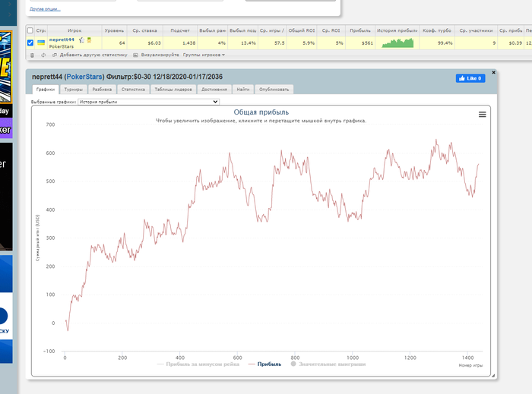The height and width of the screenshot is (394, 532).
Task: Open the chart hamburger menu icon
Action: [482, 115]
